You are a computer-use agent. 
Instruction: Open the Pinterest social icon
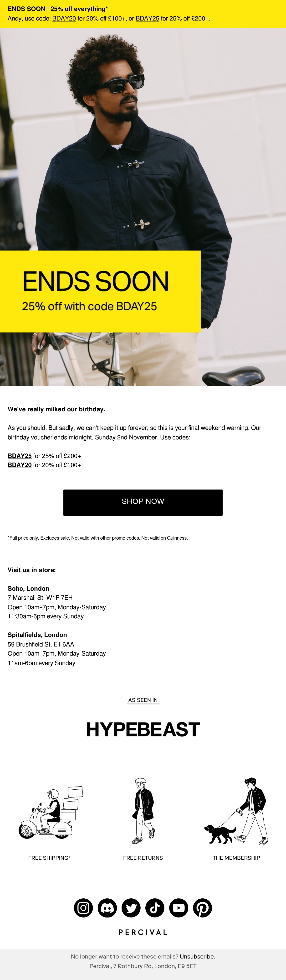pos(203,908)
